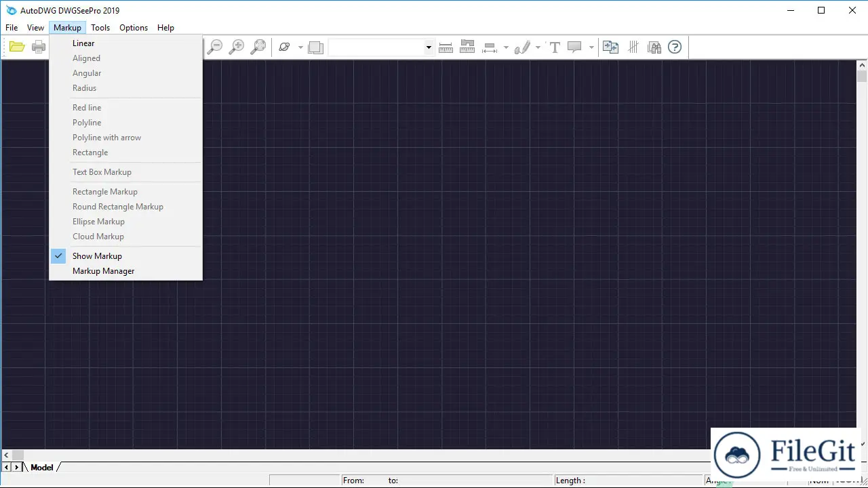Screen dimensions: 868x488
Task: Click the next layout tab arrow
Action: [17, 467]
